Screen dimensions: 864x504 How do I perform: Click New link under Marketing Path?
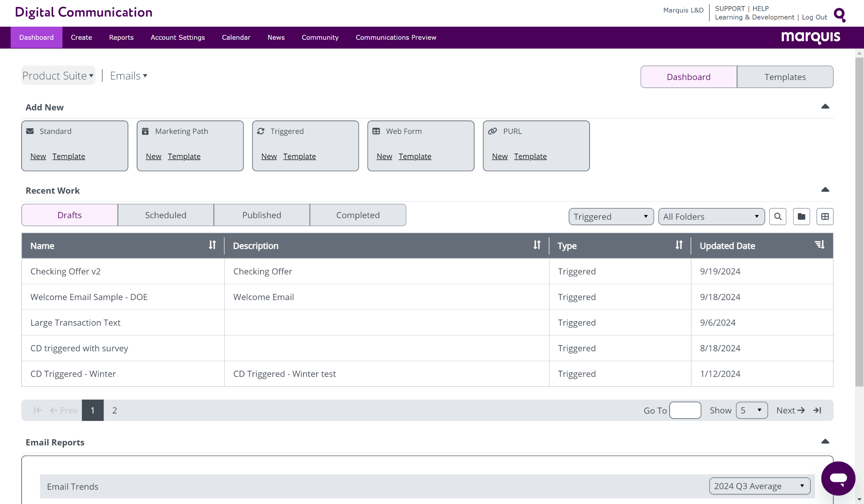(153, 156)
